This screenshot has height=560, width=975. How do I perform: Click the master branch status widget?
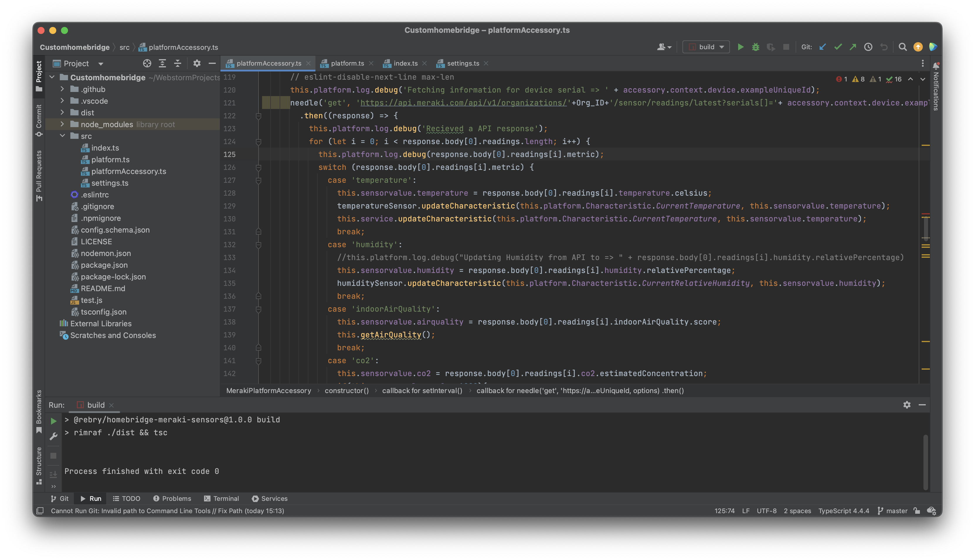click(893, 511)
